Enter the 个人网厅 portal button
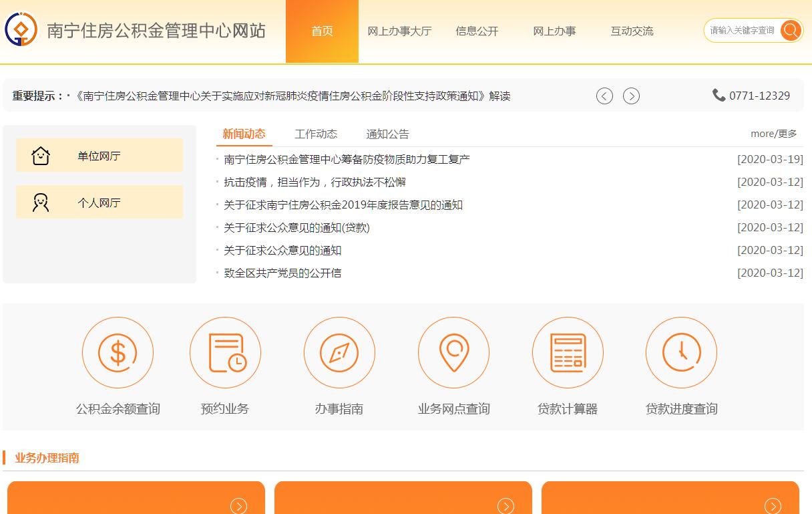Viewport: 812px width, 514px height. pyautogui.click(x=99, y=203)
